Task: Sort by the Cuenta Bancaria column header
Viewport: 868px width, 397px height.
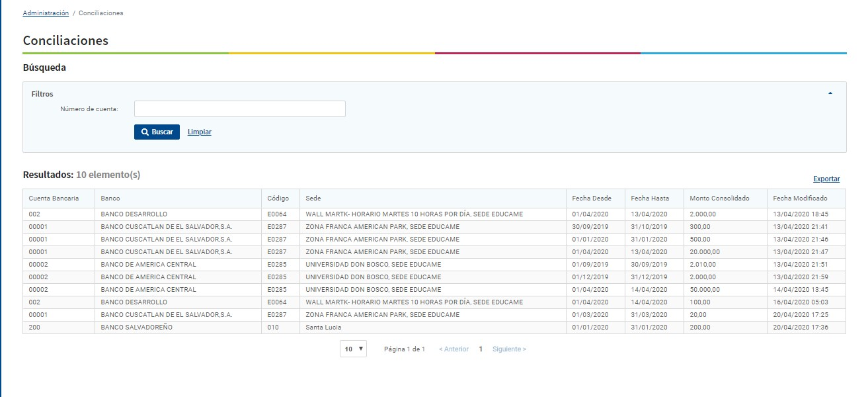Action: 54,198
